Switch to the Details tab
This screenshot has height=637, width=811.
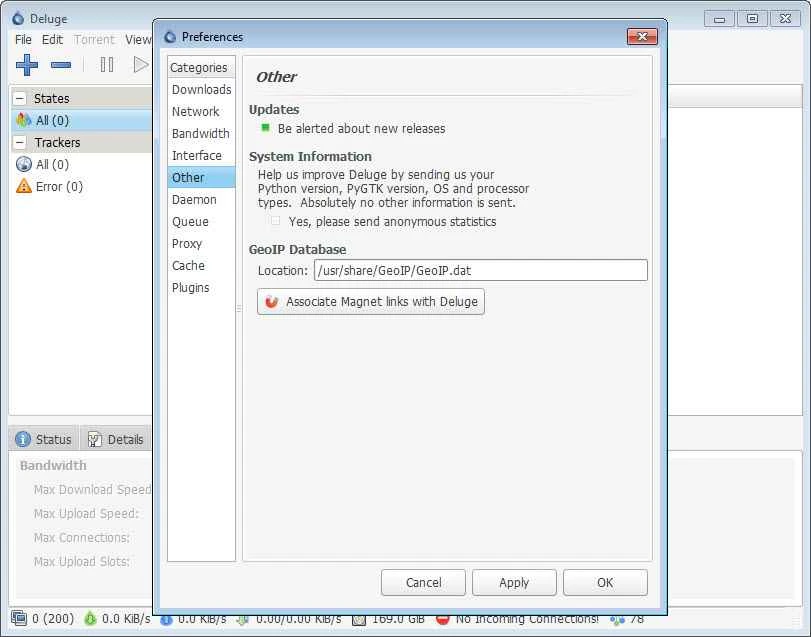click(115, 439)
